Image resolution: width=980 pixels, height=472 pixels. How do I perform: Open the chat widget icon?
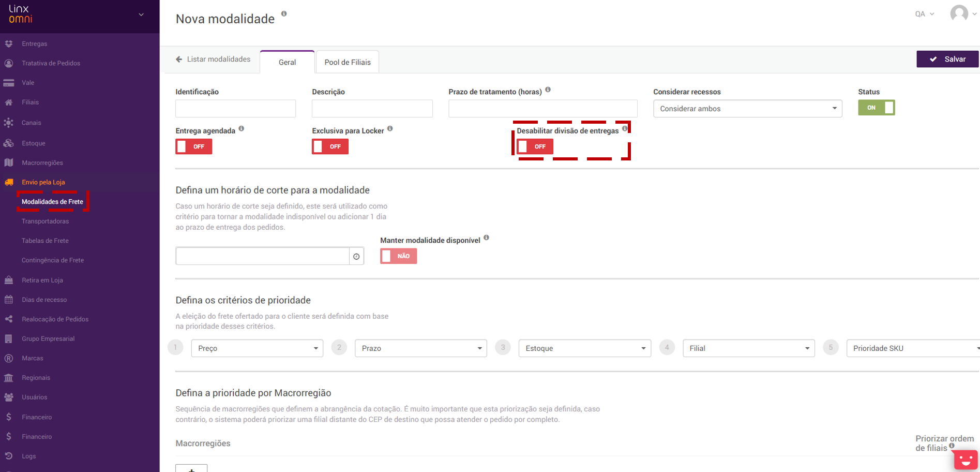coord(965,460)
